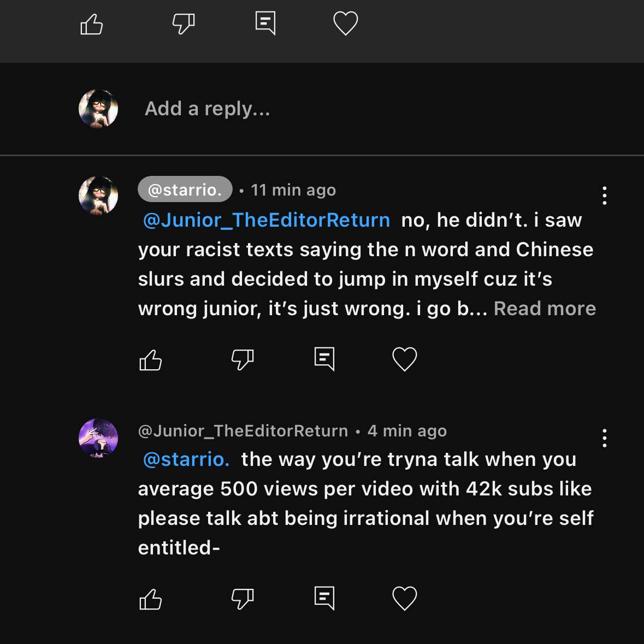Thumbs down the starrio. reply
The width and height of the screenshot is (644, 644).
tap(243, 360)
